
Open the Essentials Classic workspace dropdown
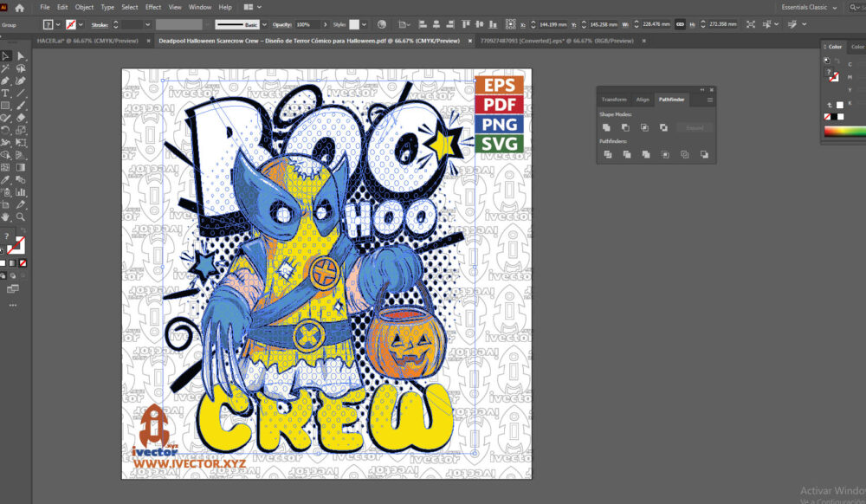coord(809,7)
